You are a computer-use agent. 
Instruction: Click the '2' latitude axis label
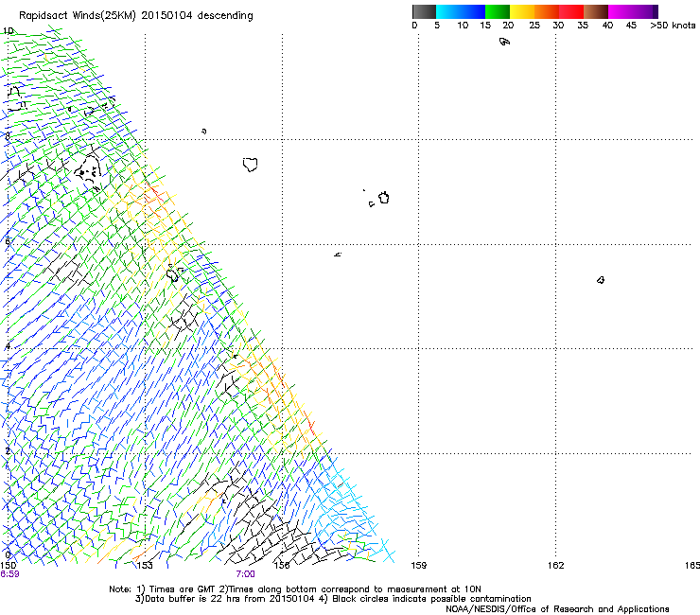pos(8,451)
